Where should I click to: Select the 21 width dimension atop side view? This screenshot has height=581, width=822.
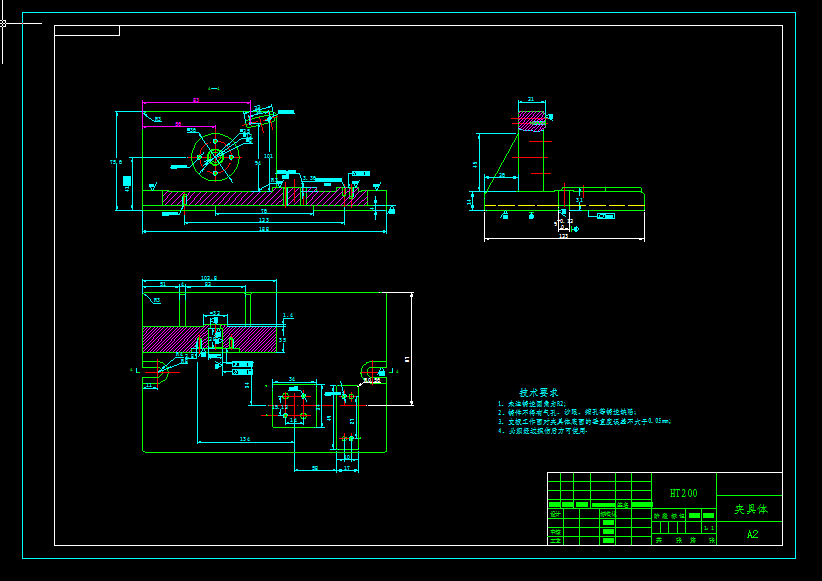[x=531, y=99]
